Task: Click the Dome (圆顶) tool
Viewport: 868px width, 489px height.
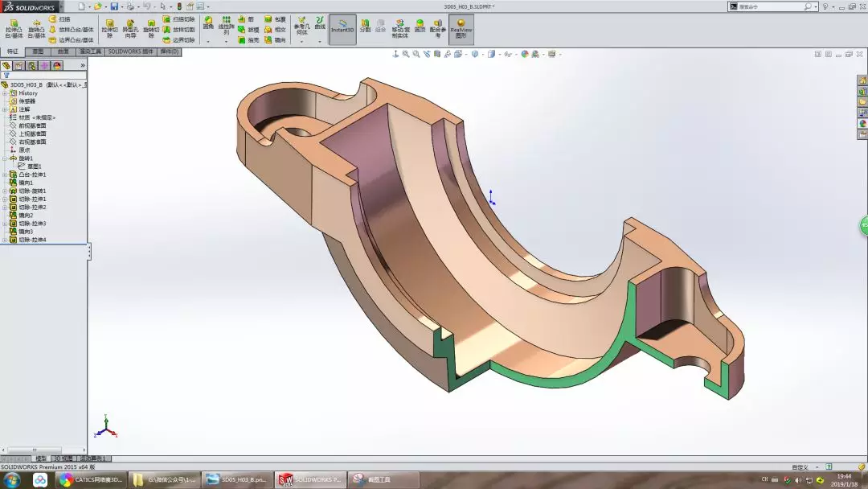Action: pyautogui.click(x=420, y=26)
